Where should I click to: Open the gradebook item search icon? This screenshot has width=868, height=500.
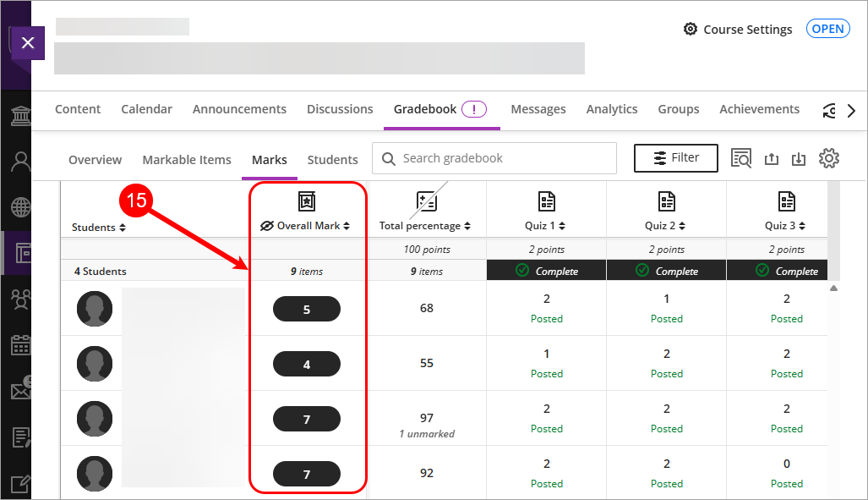pyautogui.click(x=741, y=158)
